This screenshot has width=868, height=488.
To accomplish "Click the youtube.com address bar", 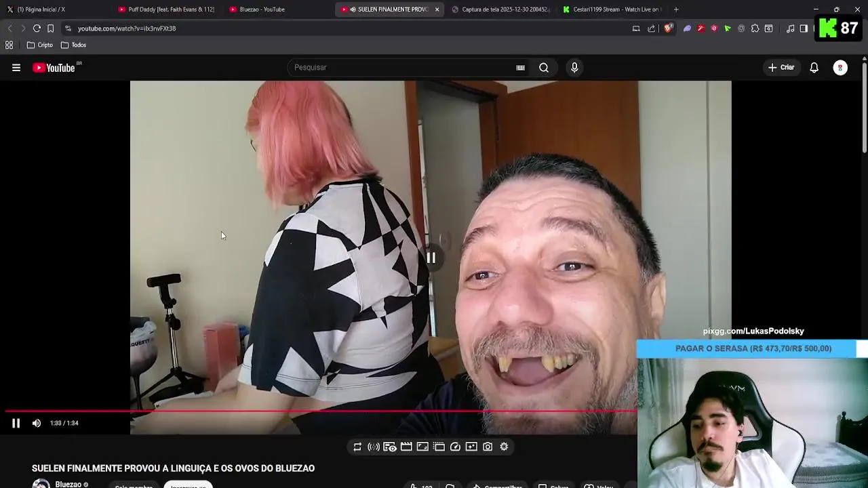I will 346,28.
